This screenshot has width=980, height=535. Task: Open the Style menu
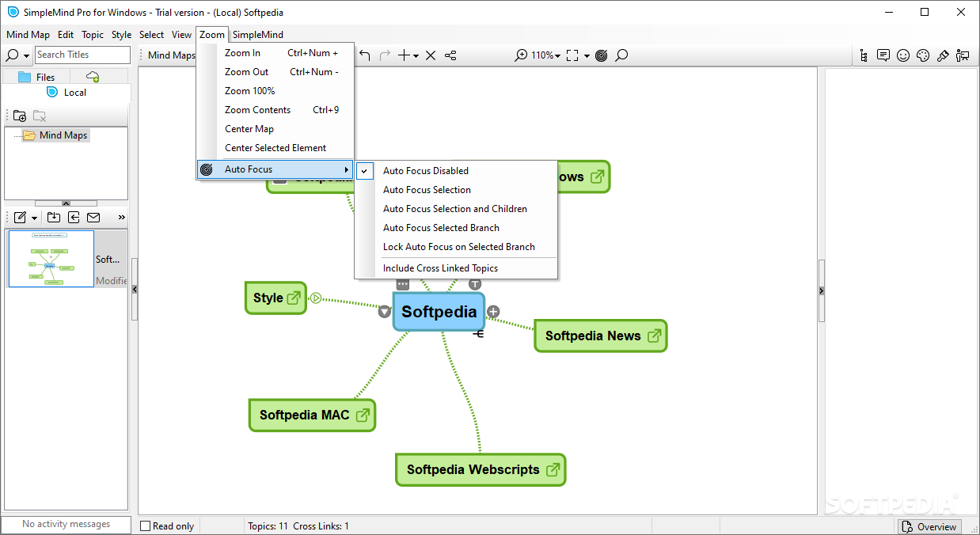122,35
